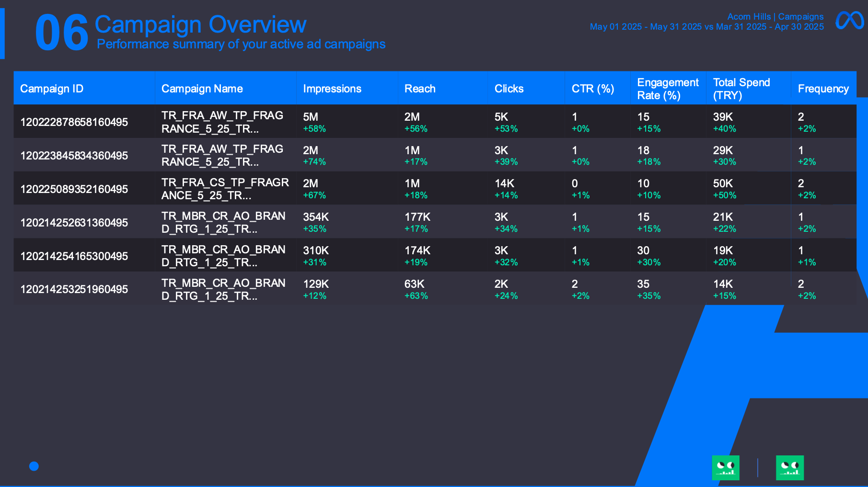Screen dimensions: 868x487
Task: Click the 21K total spend value
Action: pos(723,217)
